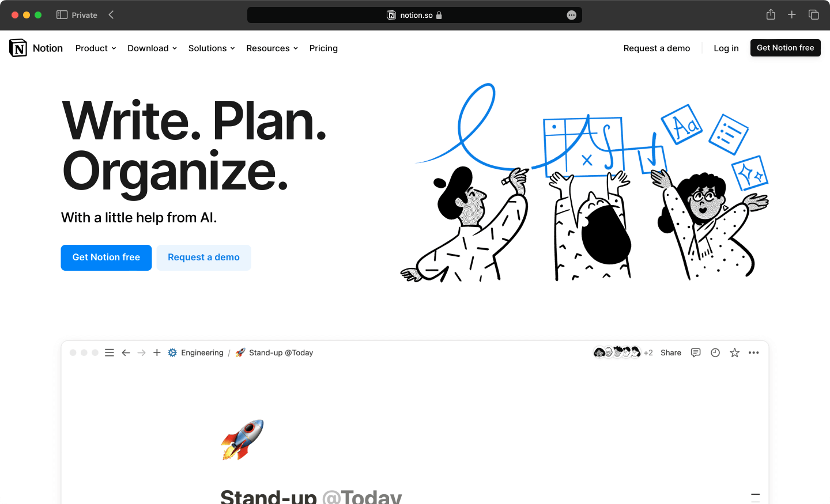Open Safari share icon

[x=771, y=14]
